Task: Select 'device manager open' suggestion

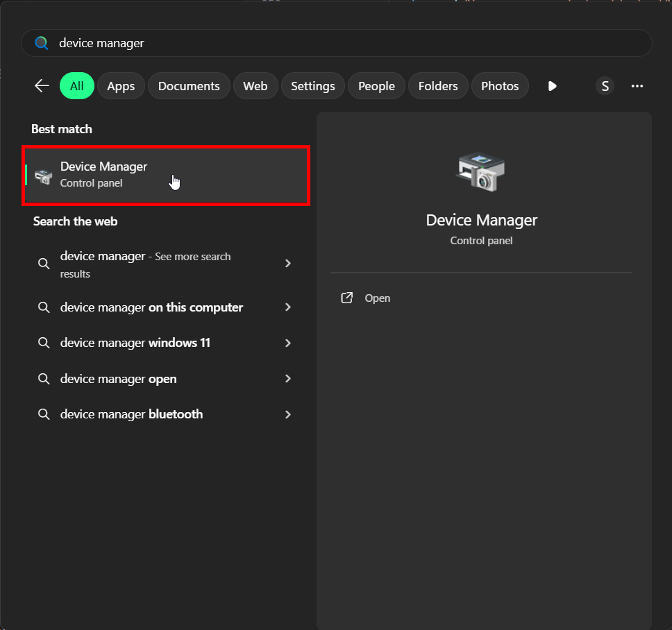Action: click(166, 379)
